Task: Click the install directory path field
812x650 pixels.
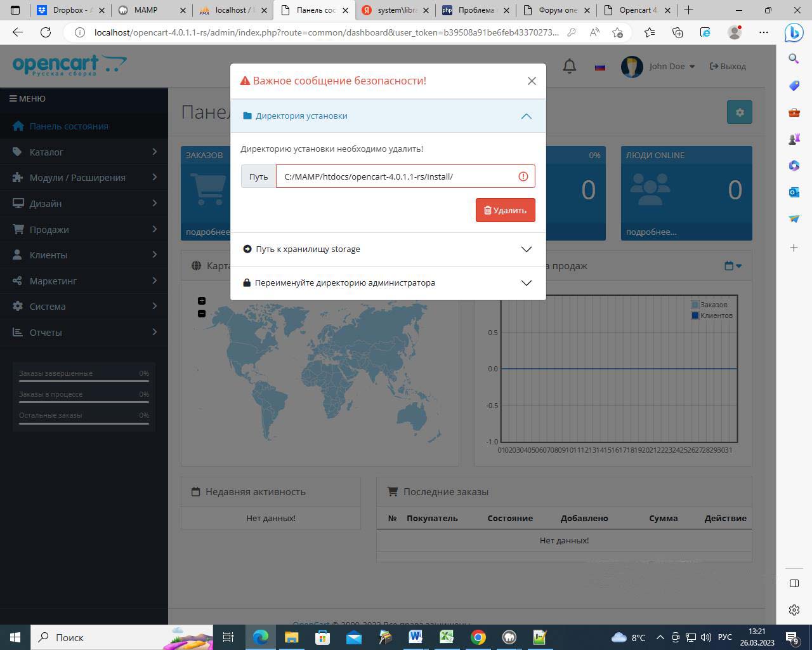Action: pos(396,176)
